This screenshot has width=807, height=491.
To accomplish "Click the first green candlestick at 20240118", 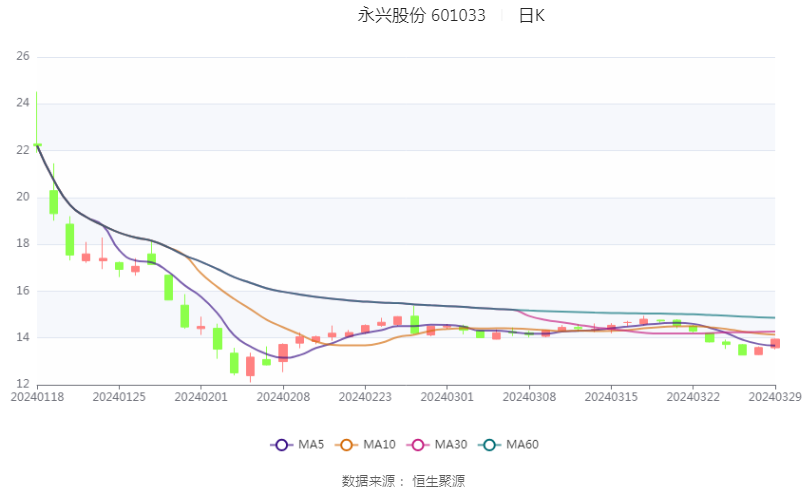I will 37,145.
